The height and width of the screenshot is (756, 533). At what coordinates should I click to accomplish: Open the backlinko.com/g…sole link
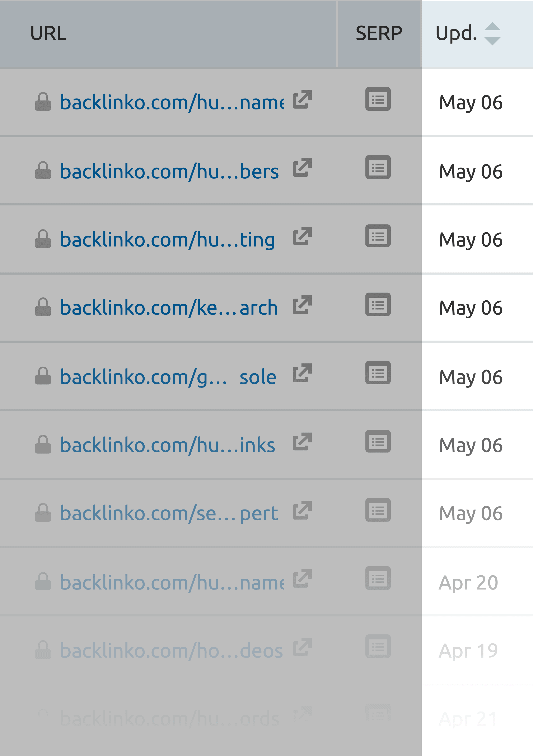click(x=168, y=377)
